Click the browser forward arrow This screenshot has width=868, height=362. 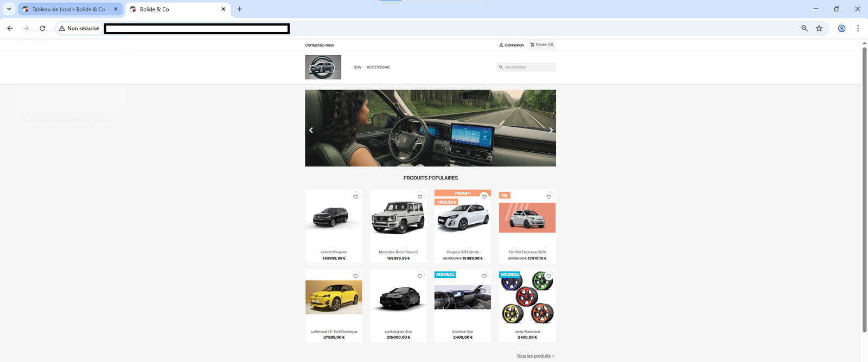(26, 28)
